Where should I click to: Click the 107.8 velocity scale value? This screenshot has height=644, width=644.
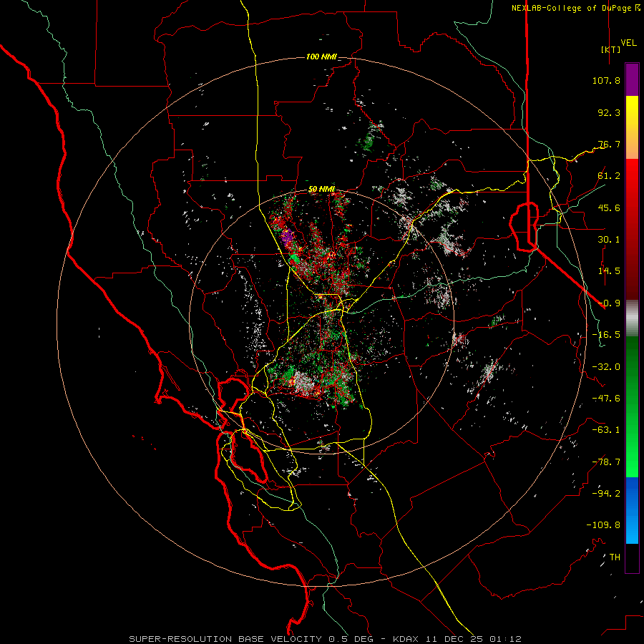606,80
